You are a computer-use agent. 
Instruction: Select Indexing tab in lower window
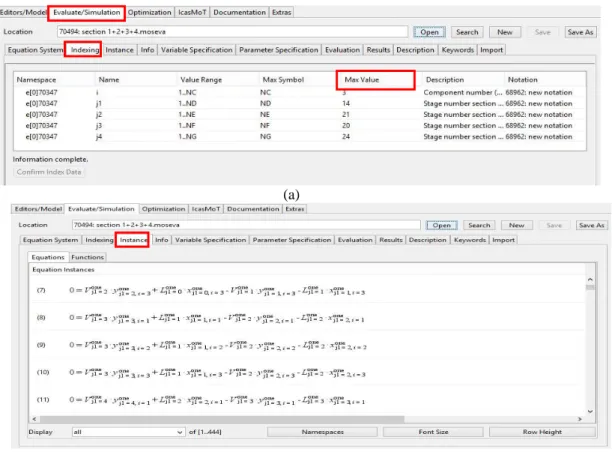[99, 240]
